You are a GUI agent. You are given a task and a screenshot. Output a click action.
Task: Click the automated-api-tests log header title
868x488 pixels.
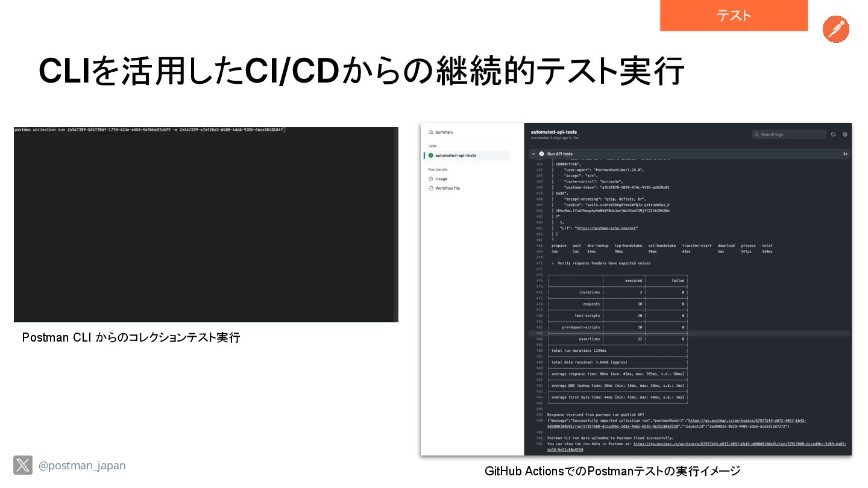(x=553, y=131)
